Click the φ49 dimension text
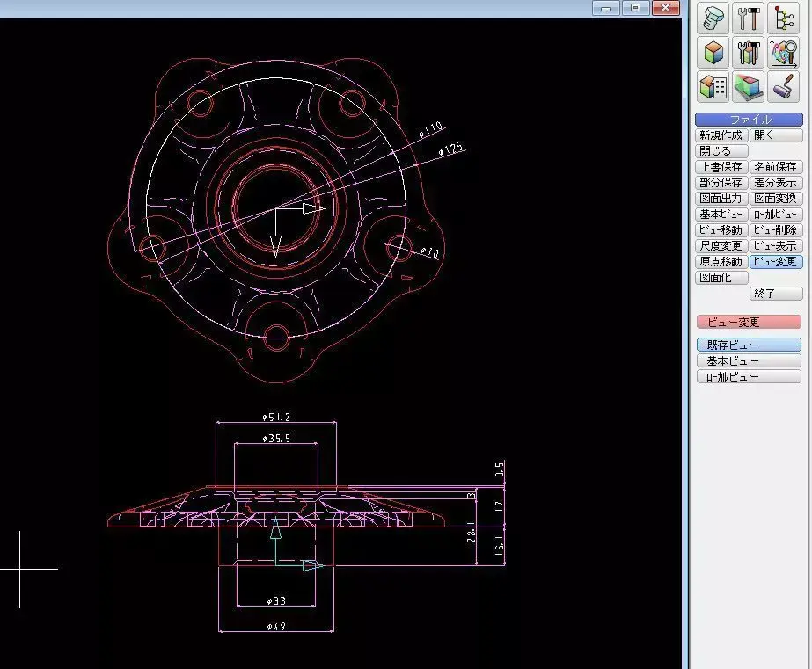812x669 pixels. tap(276, 627)
